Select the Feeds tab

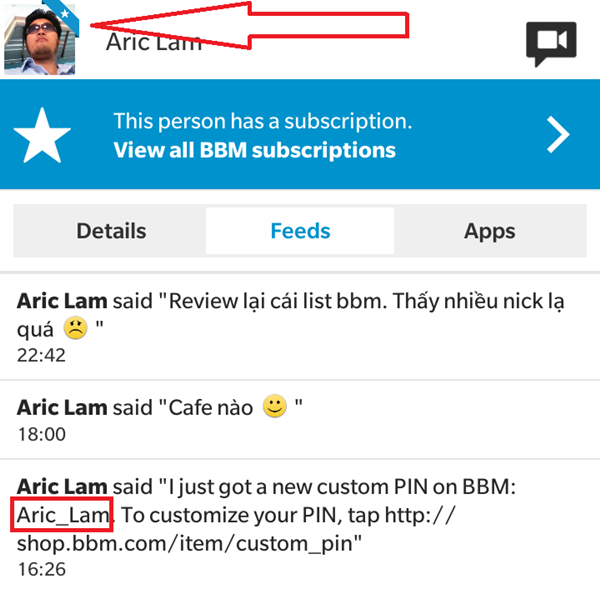[x=300, y=231]
